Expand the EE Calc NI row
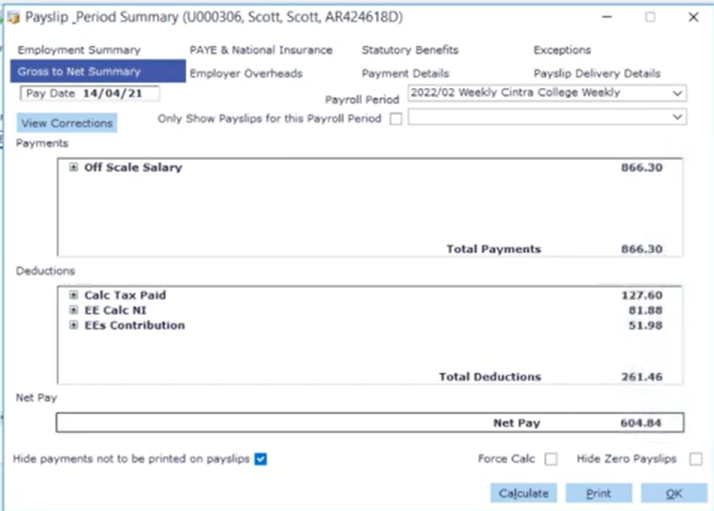The image size is (714, 511). (x=73, y=310)
